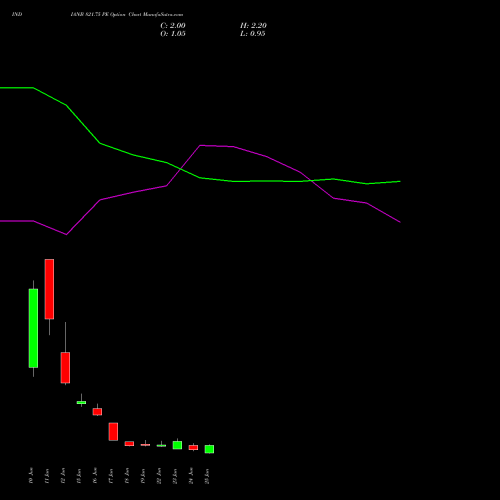This screenshot has height=500, width=500.
Task: Click the open value "O: 1.05"
Action: [x=173, y=34]
